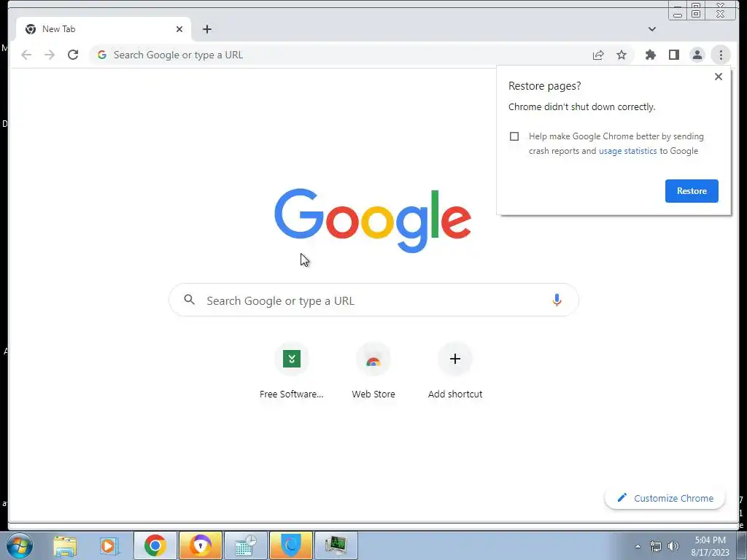Open the Free Software shortcut
Image resolution: width=747 pixels, height=560 pixels.
[292, 371]
